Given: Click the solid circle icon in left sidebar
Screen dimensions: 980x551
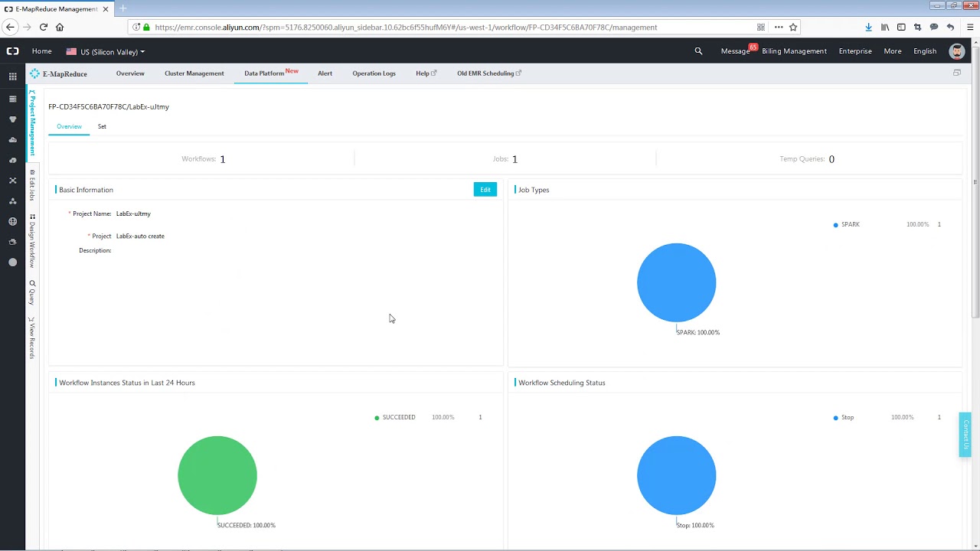Looking at the screenshot, I should tap(12, 262).
